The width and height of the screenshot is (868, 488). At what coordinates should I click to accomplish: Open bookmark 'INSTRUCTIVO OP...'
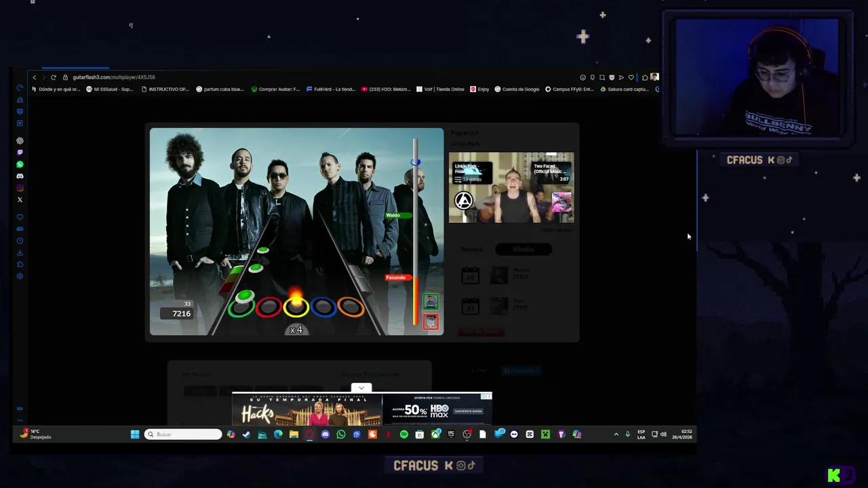(165, 89)
